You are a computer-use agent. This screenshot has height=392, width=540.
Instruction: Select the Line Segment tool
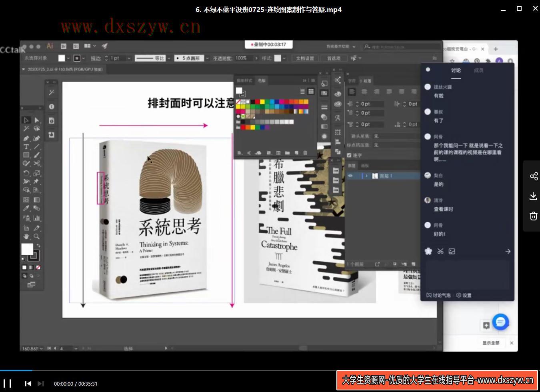point(37,147)
